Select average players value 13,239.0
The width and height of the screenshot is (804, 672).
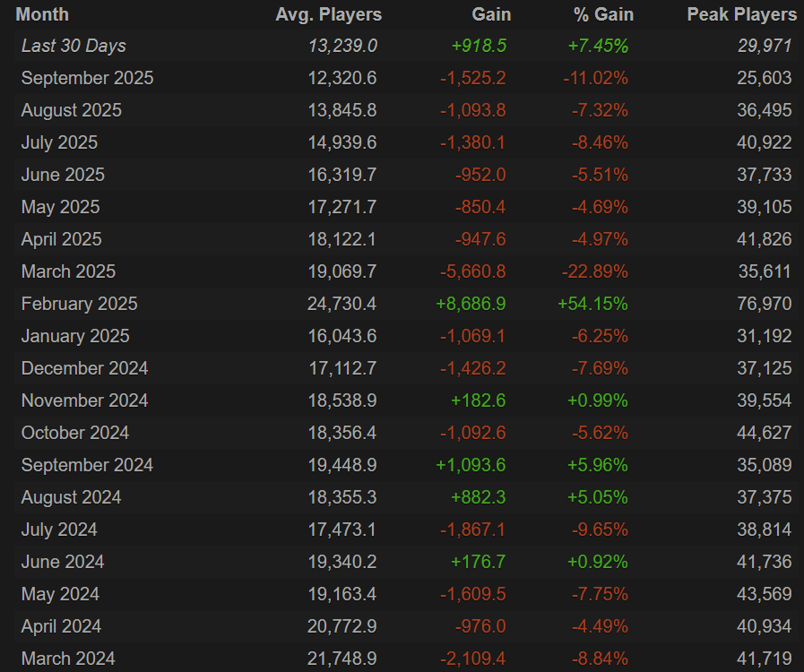(342, 46)
